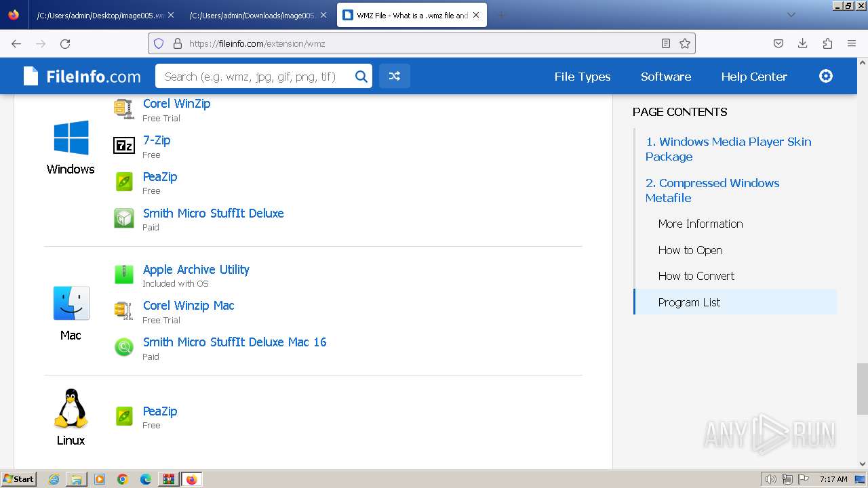Open the extensions puzzle icon
The height and width of the screenshot is (488, 868).
pos(827,43)
